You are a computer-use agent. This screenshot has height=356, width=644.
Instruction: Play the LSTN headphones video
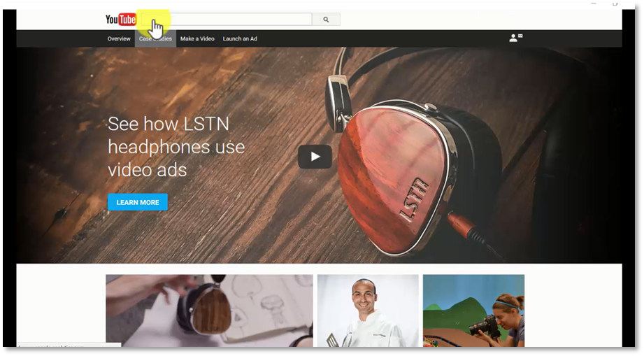point(315,157)
